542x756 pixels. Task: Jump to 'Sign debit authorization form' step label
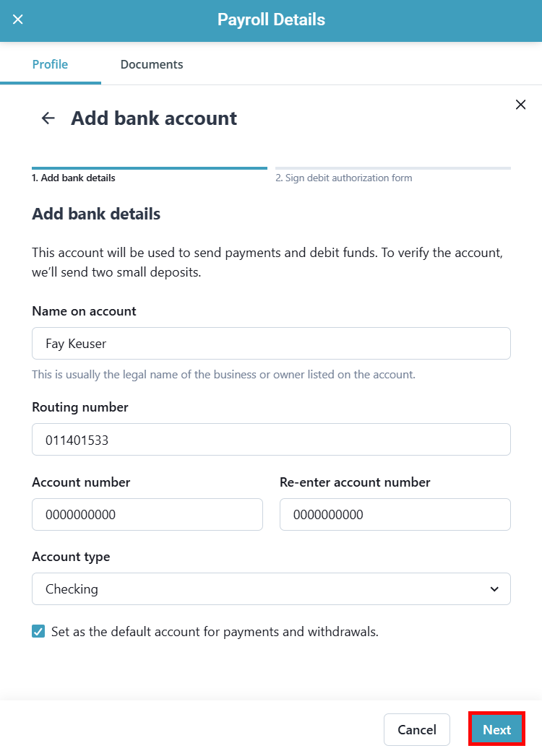344,178
